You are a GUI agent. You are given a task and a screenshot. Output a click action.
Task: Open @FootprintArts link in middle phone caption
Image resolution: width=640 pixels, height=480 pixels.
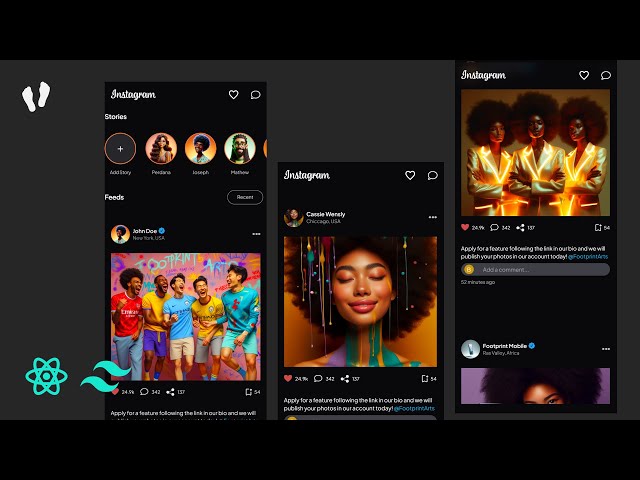(414, 408)
